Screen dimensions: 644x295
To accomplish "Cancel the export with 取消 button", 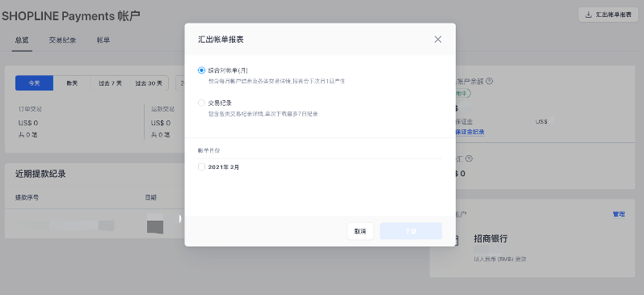I will click(360, 231).
